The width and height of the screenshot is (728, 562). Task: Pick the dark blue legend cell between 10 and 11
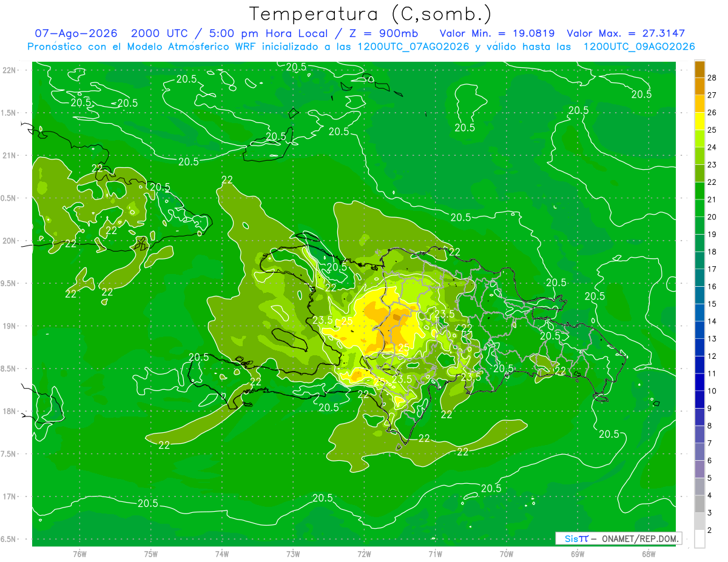point(699,382)
